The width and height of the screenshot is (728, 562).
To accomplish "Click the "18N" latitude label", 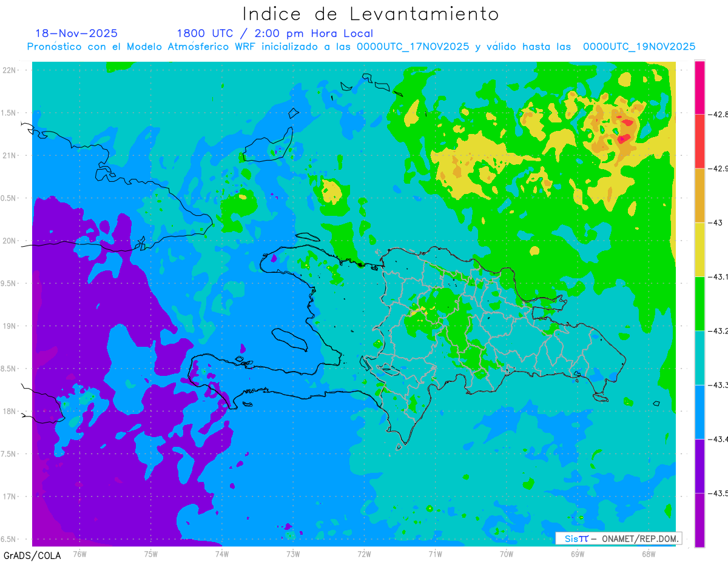I will 10,411.
